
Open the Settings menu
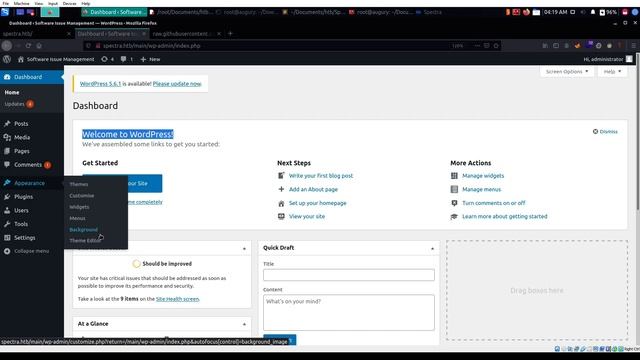[x=24, y=238]
